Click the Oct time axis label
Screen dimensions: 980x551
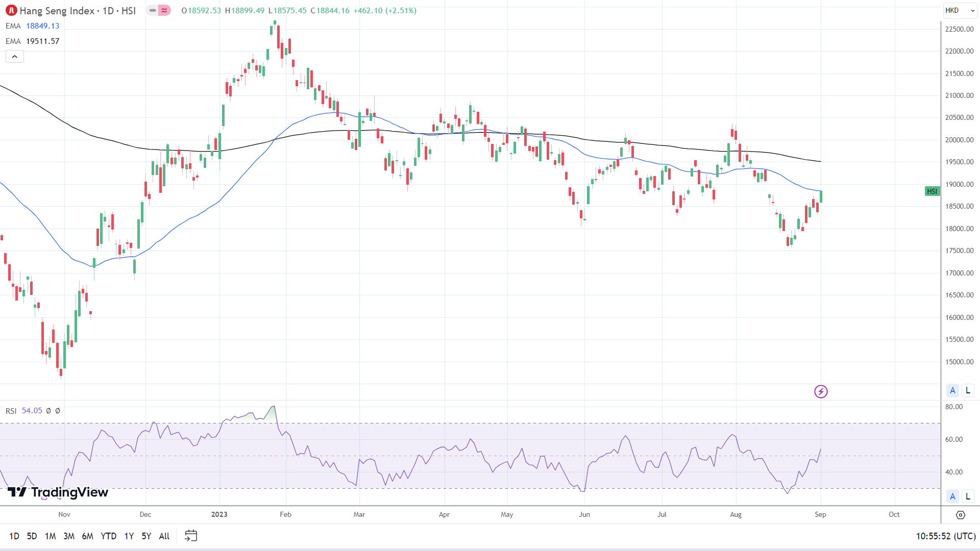pos(894,515)
